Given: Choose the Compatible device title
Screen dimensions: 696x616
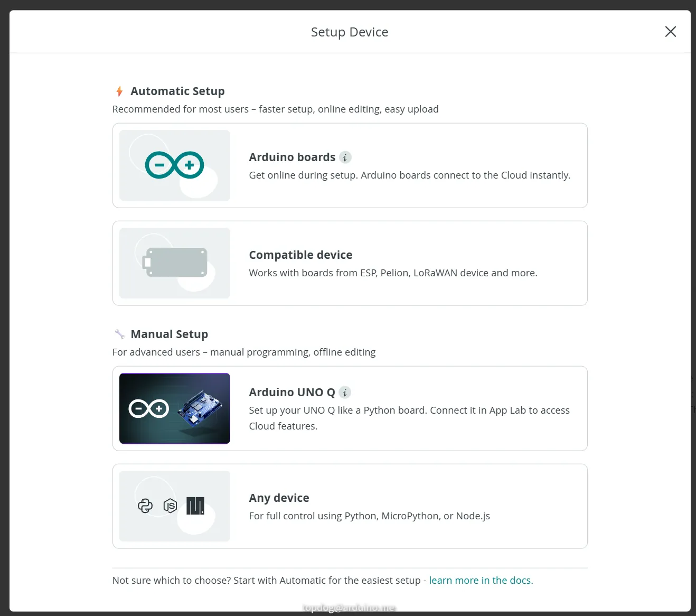Looking at the screenshot, I should point(300,255).
